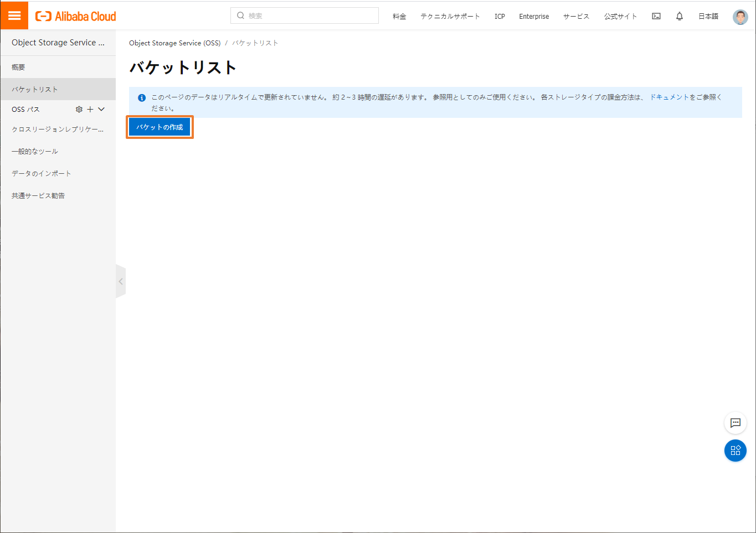The image size is (756, 533).
Task: Open the 日本語 language selector
Action: click(x=708, y=16)
